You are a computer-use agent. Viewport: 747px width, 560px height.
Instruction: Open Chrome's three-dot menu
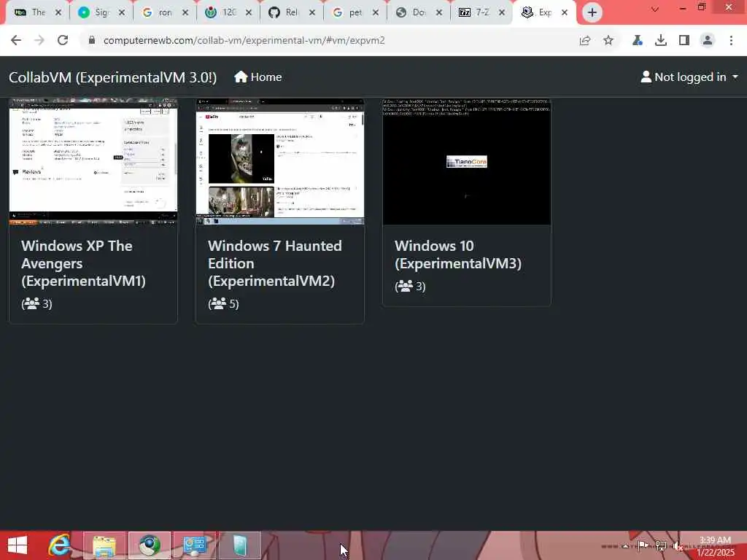tap(731, 41)
